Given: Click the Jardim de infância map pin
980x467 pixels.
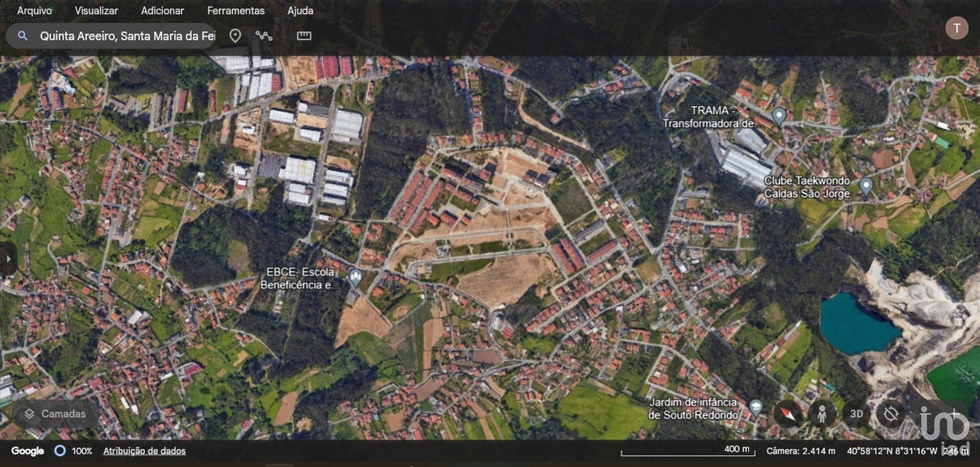Looking at the screenshot, I should [755, 407].
